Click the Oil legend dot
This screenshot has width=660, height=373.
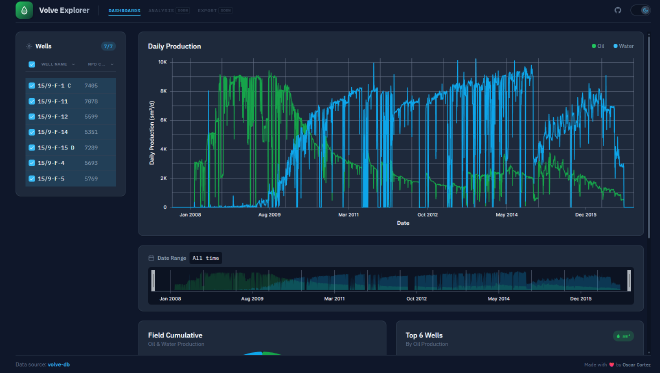click(x=594, y=46)
